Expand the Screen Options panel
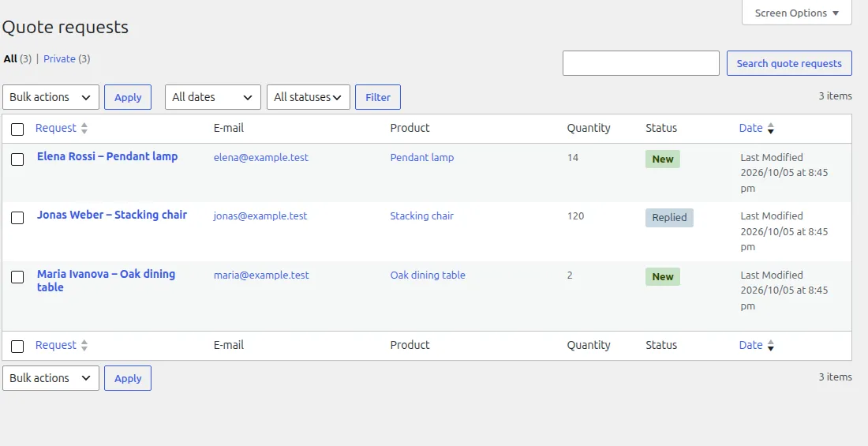 (x=797, y=13)
